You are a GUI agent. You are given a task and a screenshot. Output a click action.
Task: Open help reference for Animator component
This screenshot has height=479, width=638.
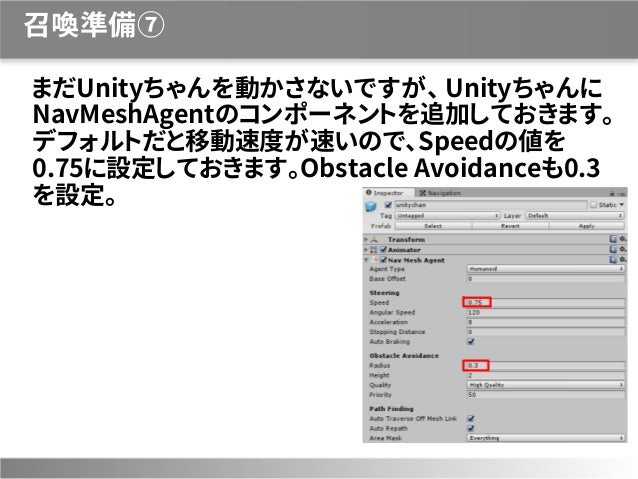pyautogui.click(x=613, y=249)
